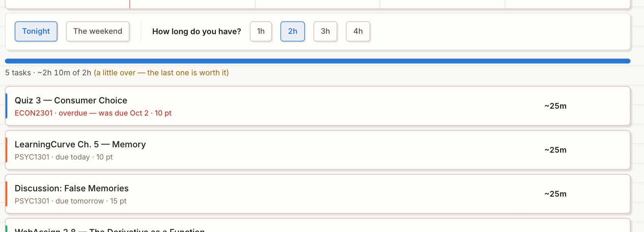Pick the 3h duration option
Viewport: 644px width, 232px height.
click(325, 31)
